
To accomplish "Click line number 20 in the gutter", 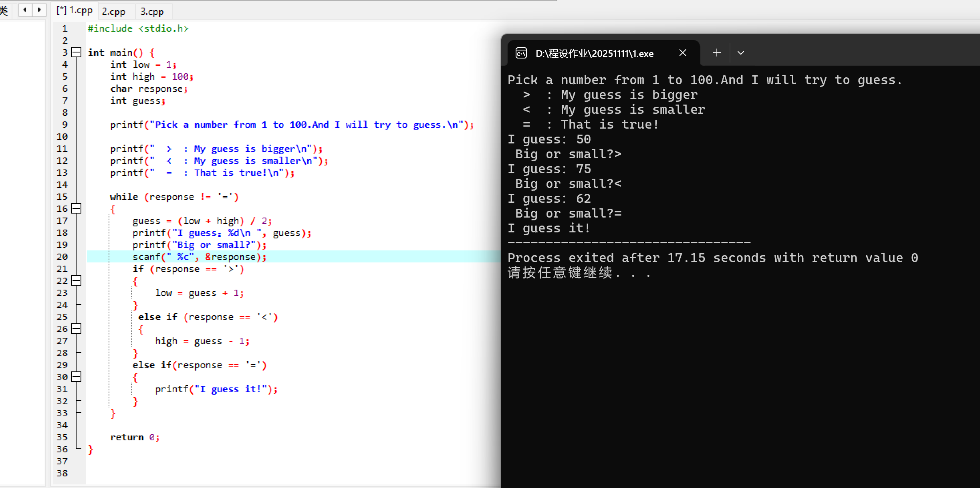I will coord(63,257).
